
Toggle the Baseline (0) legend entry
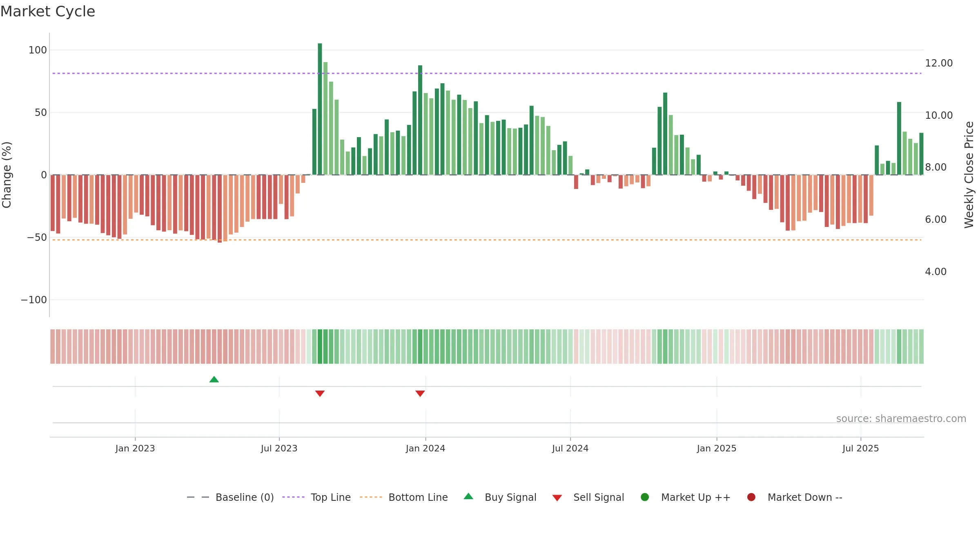pyautogui.click(x=230, y=497)
